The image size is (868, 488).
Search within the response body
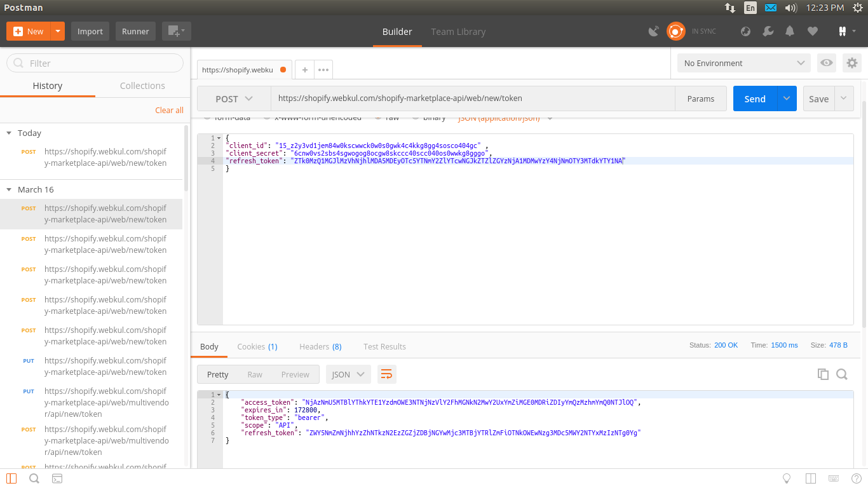[842, 374]
